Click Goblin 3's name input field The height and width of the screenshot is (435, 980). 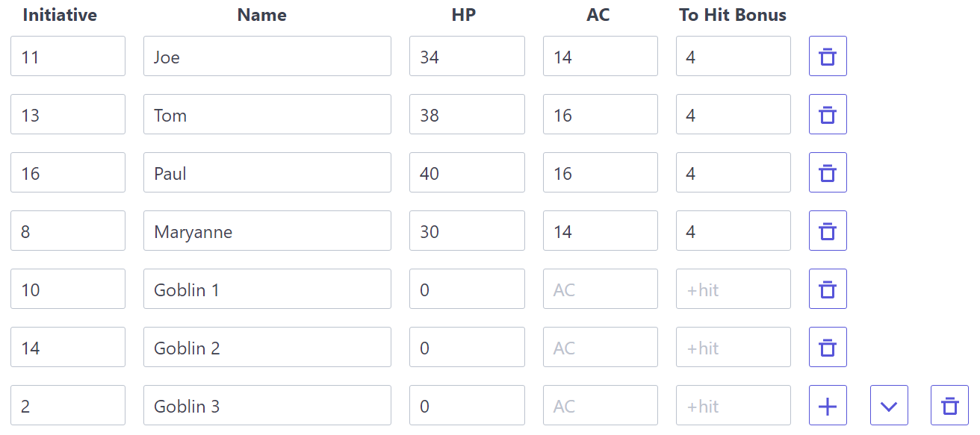coord(267,405)
